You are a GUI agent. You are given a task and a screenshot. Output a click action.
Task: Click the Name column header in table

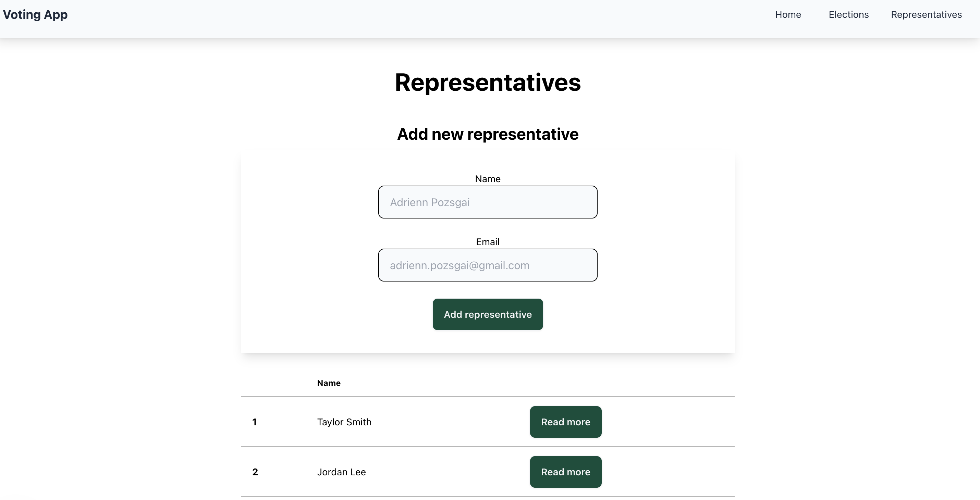pyautogui.click(x=329, y=383)
